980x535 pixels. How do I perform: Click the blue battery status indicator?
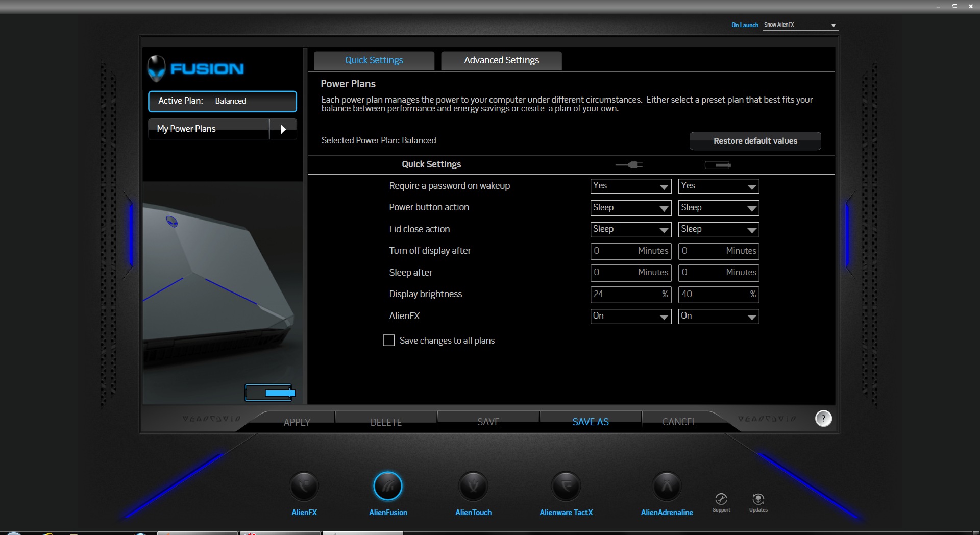270,393
